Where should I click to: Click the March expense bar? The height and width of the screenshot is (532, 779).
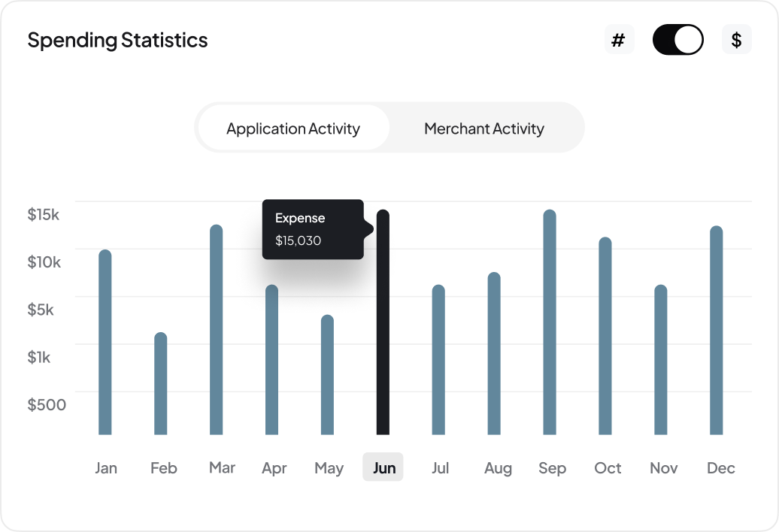217,331
